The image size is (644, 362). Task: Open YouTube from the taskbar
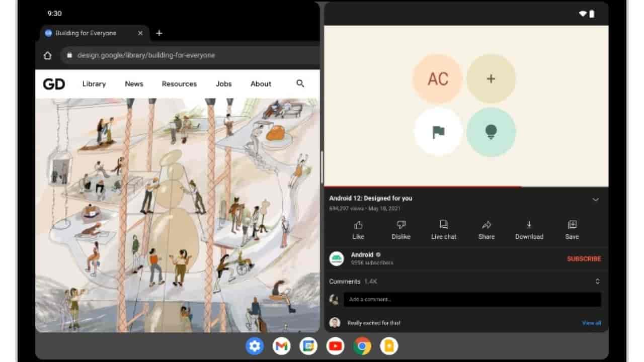(335, 346)
